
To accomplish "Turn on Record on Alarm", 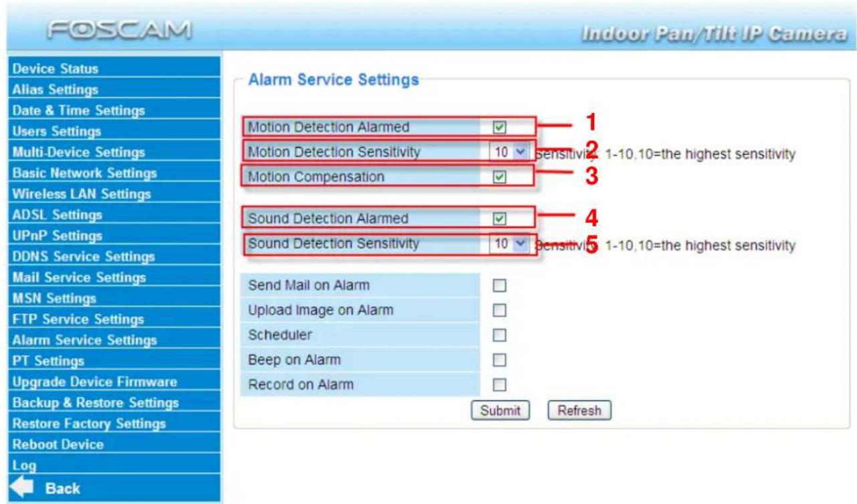I will pyautogui.click(x=499, y=384).
